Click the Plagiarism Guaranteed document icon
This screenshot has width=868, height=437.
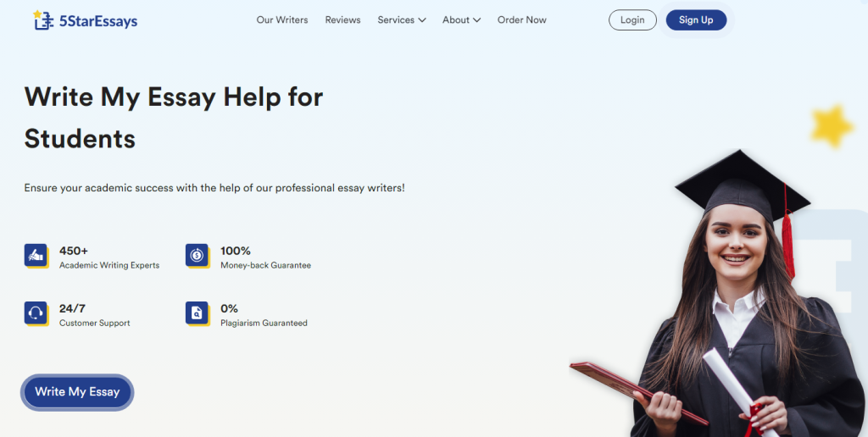point(197,313)
